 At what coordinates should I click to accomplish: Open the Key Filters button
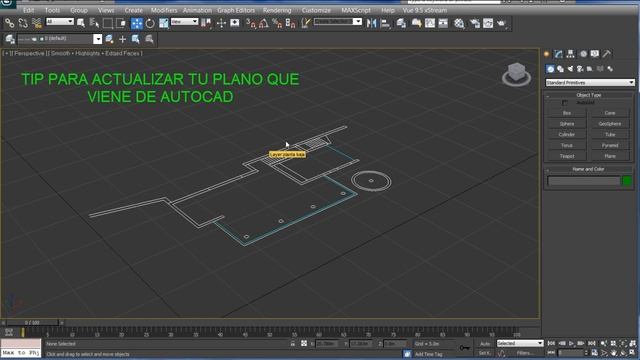[x=526, y=353]
